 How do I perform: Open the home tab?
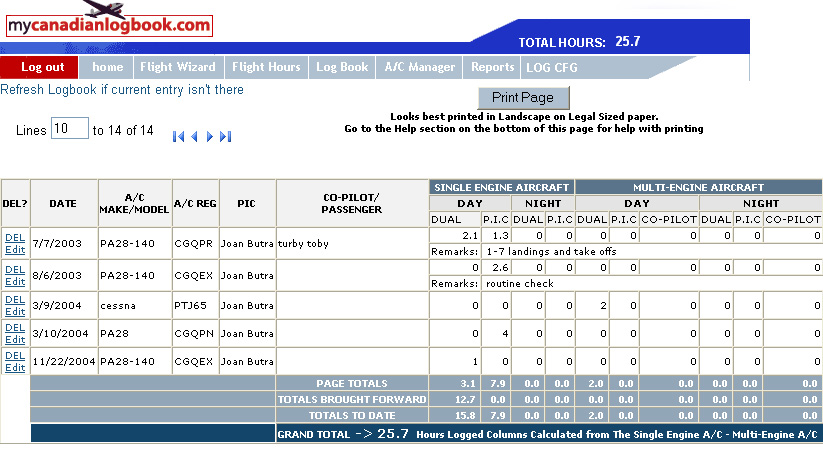[107, 67]
